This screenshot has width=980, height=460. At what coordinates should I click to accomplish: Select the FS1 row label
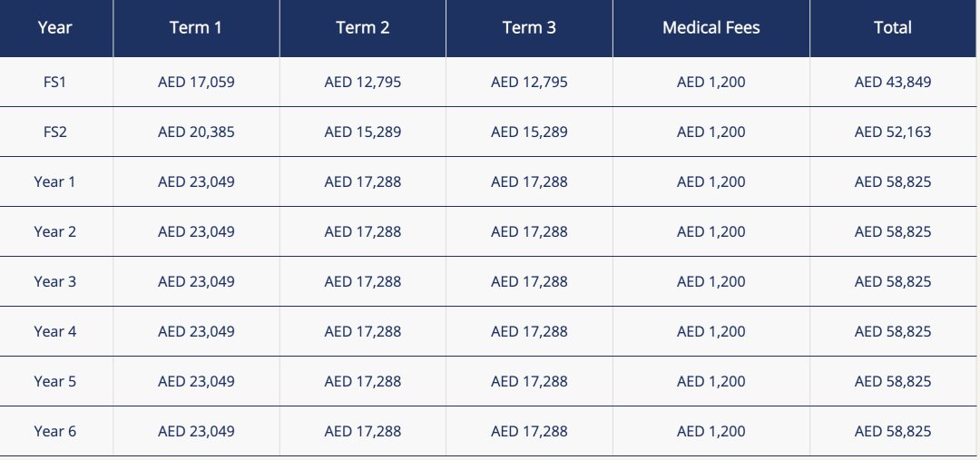(55, 82)
